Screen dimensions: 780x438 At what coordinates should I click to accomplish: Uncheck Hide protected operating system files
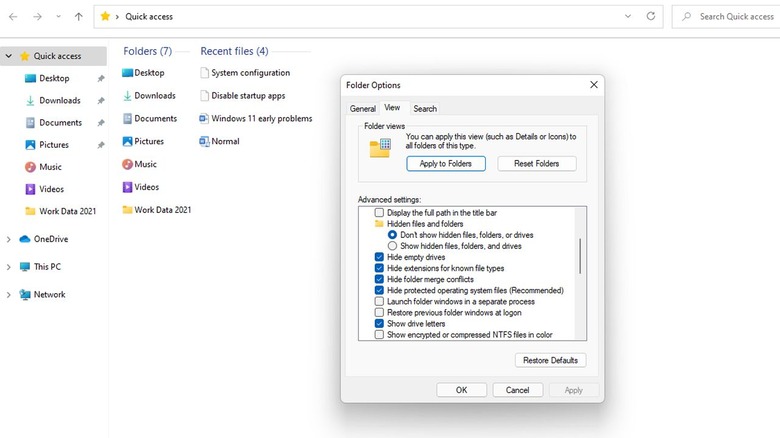pyautogui.click(x=379, y=290)
